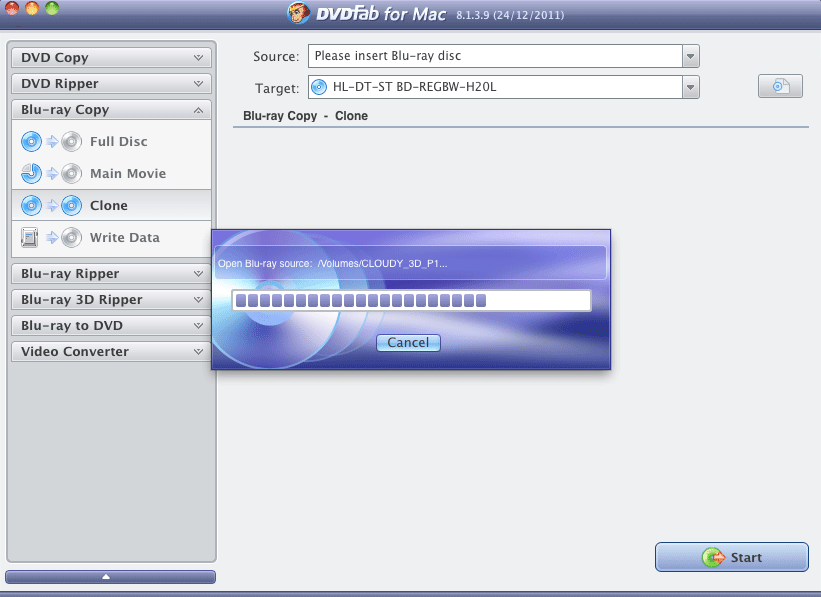This screenshot has width=821, height=597.
Task: Click the Write Data destination disc icon
Action: (x=72, y=237)
